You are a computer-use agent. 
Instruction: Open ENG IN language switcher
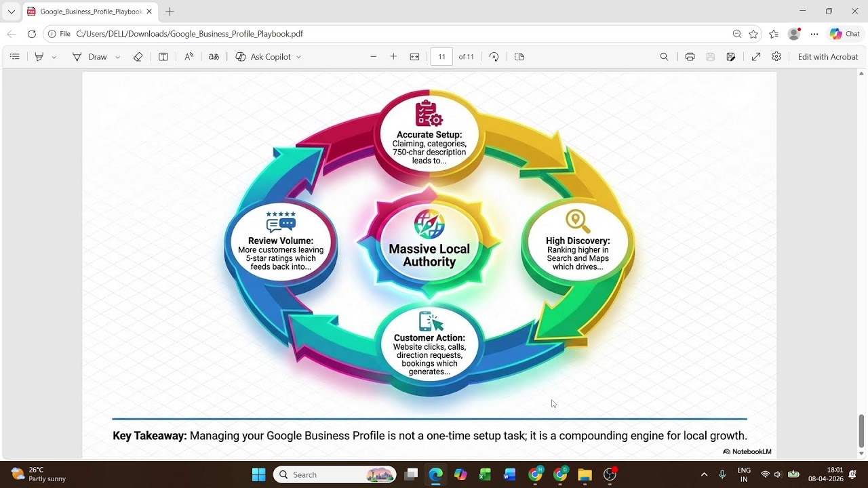[x=744, y=474]
